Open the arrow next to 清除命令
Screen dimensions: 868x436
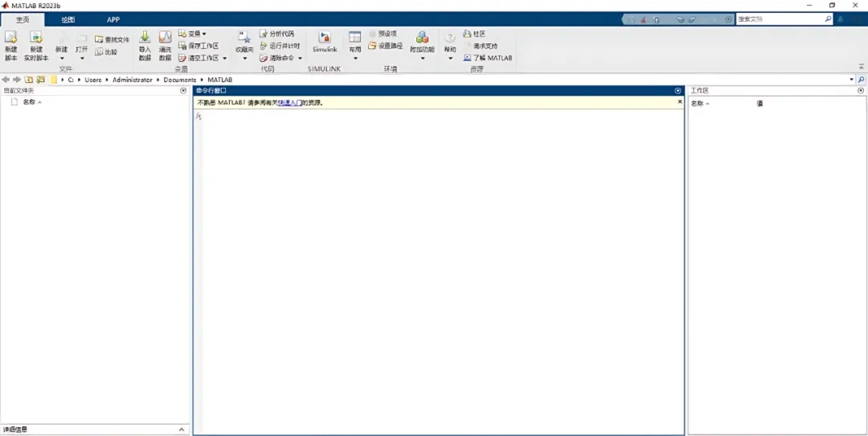(x=301, y=58)
